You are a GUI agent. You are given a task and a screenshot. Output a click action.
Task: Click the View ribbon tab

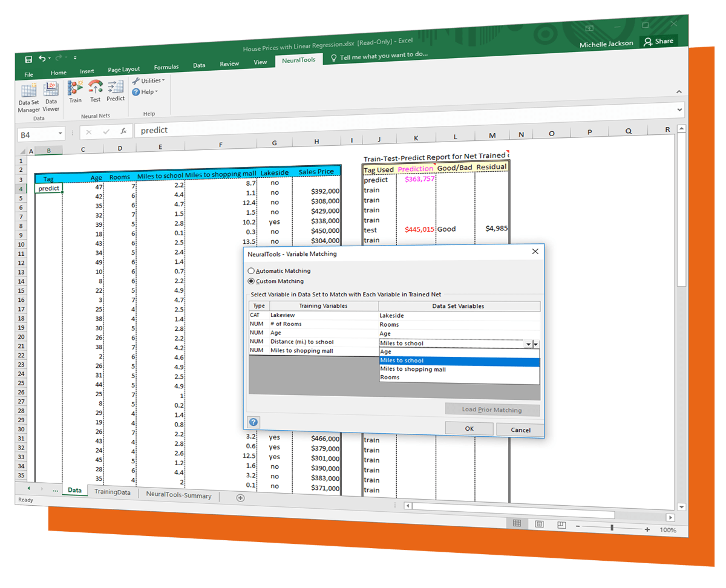pos(260,62)
